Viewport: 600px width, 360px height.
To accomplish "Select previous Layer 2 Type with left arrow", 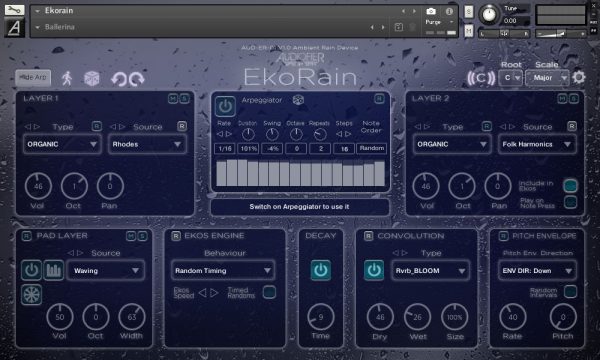I will coord(417,127).
